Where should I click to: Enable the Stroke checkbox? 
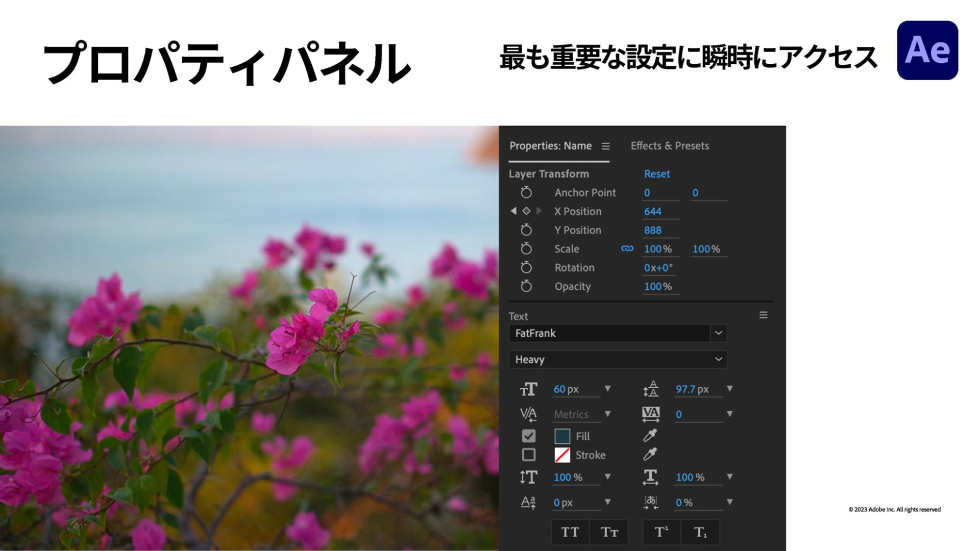[529, 455]
